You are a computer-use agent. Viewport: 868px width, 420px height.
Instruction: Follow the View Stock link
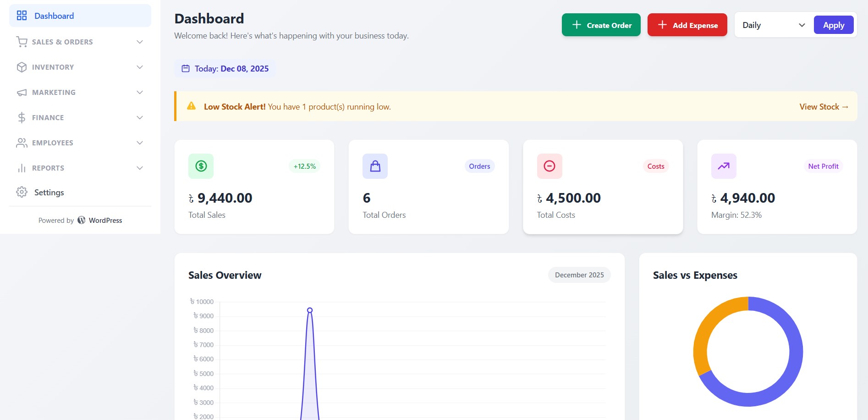point(824,106)
